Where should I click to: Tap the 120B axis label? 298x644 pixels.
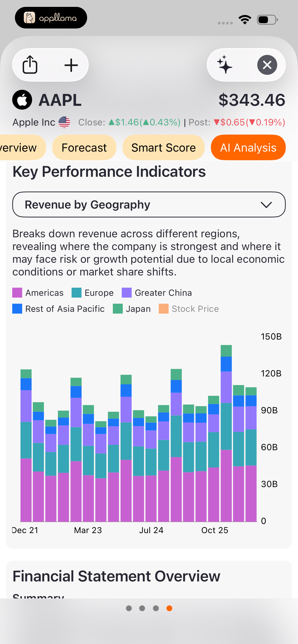(271, 373)
